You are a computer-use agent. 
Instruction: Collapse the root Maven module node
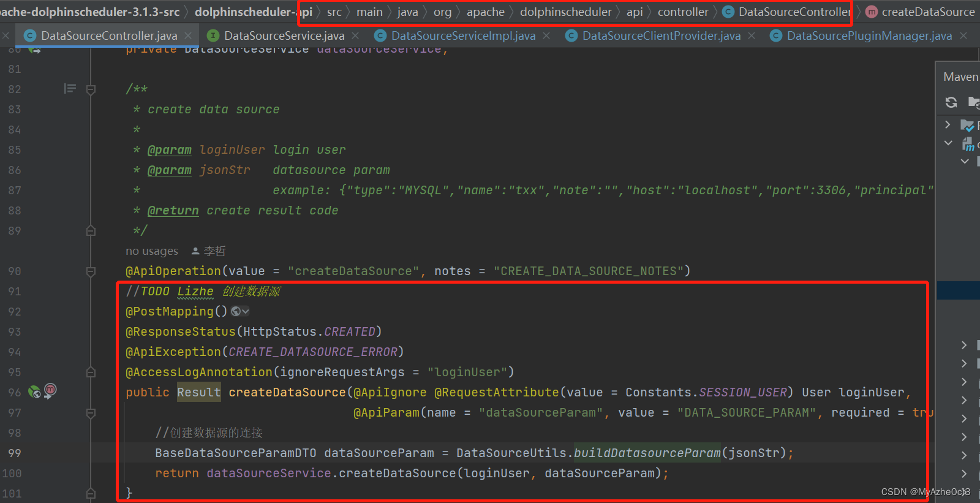pos(948,143)
